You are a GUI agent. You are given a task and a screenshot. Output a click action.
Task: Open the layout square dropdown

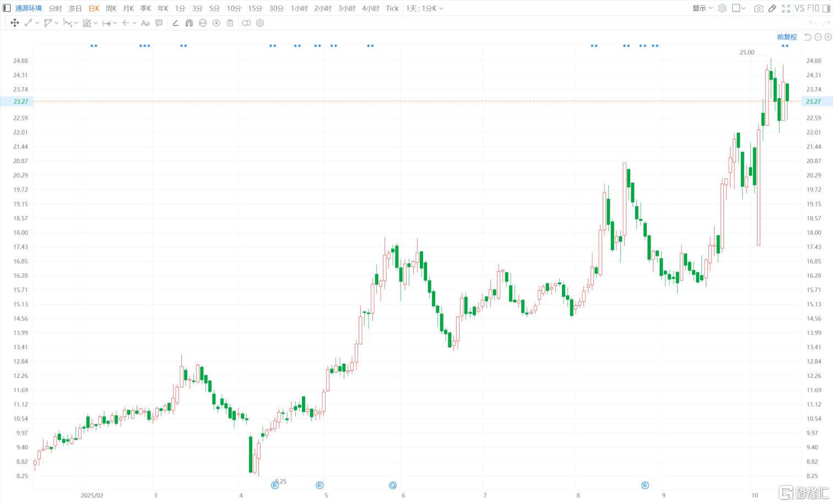pyautogui.click(x=738, y=8)
